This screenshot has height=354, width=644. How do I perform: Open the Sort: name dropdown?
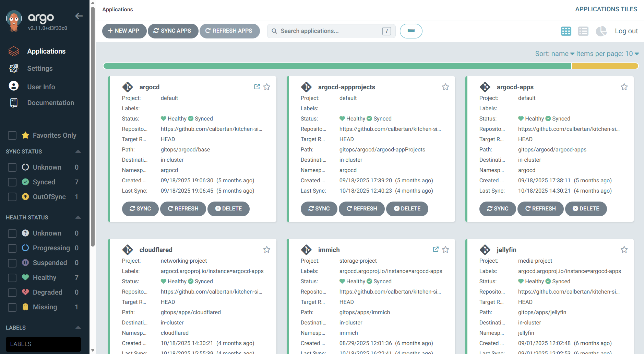pos(554,54)
